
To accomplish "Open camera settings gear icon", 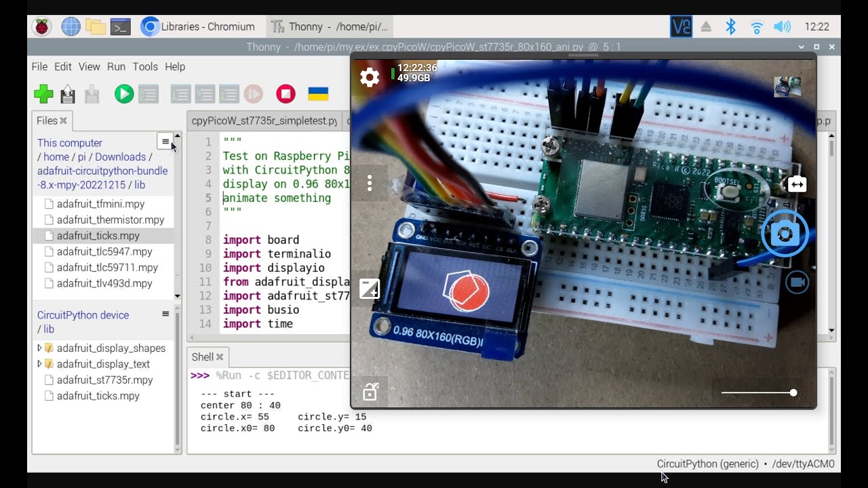I will pyautogui.click(x=370, y=77).
